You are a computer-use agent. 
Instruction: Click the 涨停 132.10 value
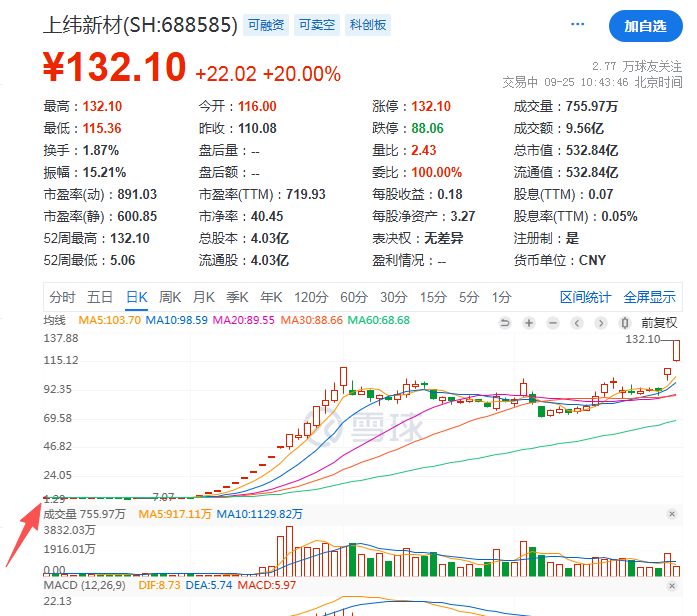click(x=431, y=106)
